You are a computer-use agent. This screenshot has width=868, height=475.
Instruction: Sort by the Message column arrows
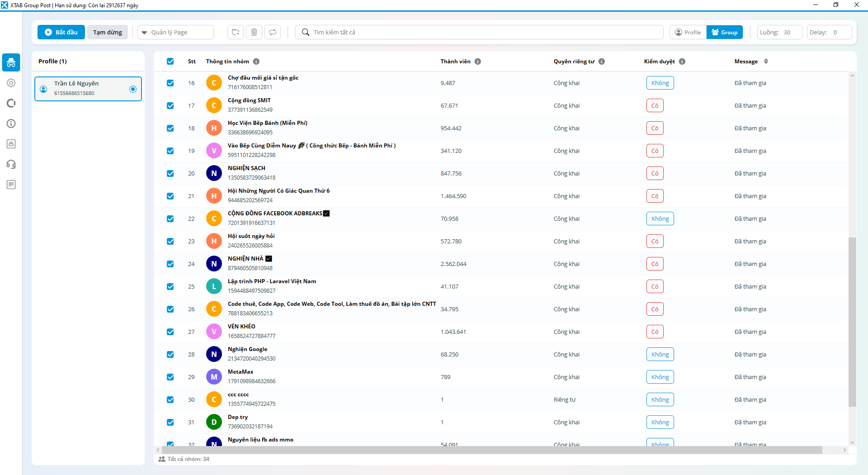[x=766, y=62]
